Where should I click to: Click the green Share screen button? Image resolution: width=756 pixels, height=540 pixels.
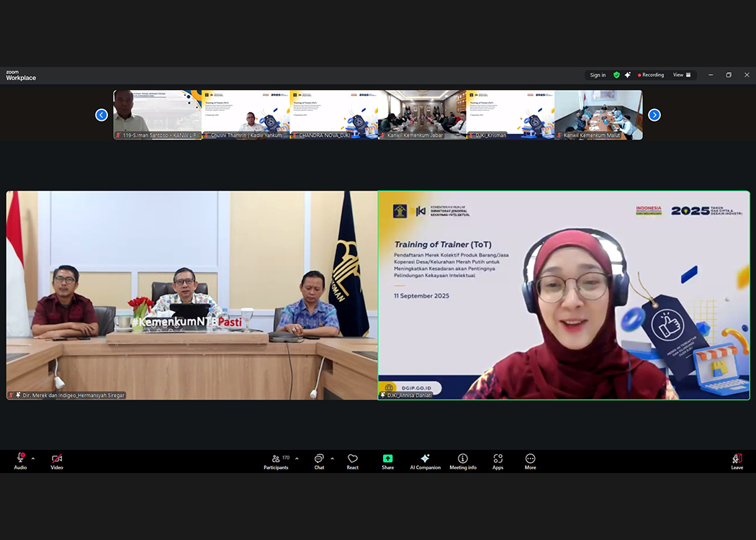387,461
